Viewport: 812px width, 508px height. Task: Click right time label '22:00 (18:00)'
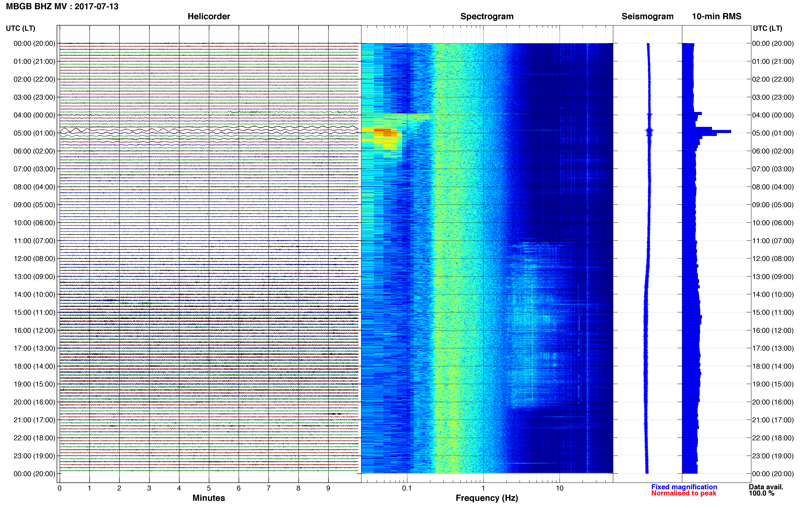pos(773,438)
